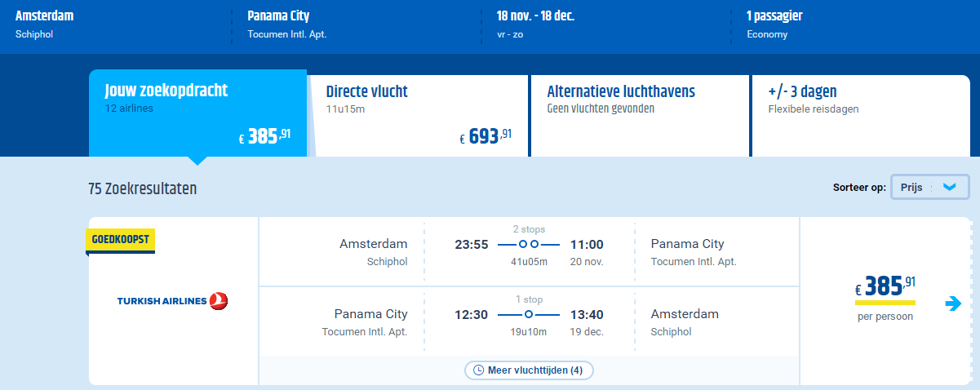Change travel dates 18 nov. - 18 dec.
The image size is (980, 390).
pyautogui.click(x=604, y=24)
